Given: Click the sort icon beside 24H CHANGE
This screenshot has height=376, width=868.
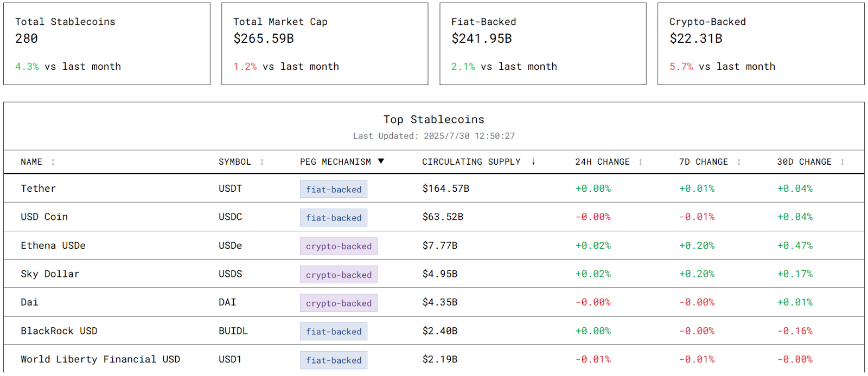Looking at the screenshot, I should pos(640,162).
